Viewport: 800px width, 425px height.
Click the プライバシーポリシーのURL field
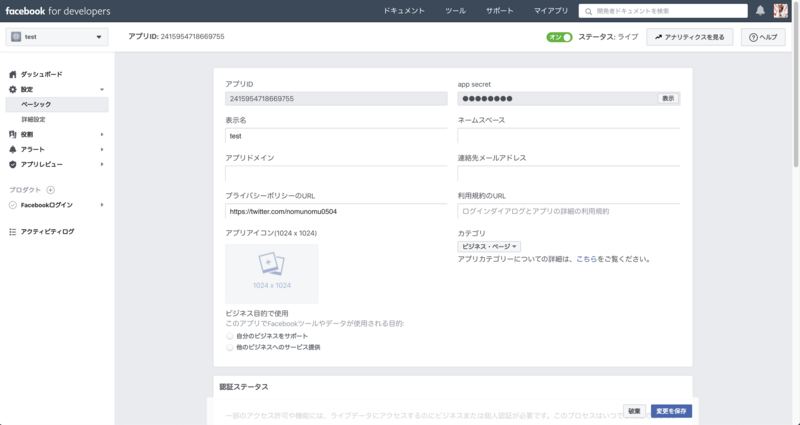point(336,211)
